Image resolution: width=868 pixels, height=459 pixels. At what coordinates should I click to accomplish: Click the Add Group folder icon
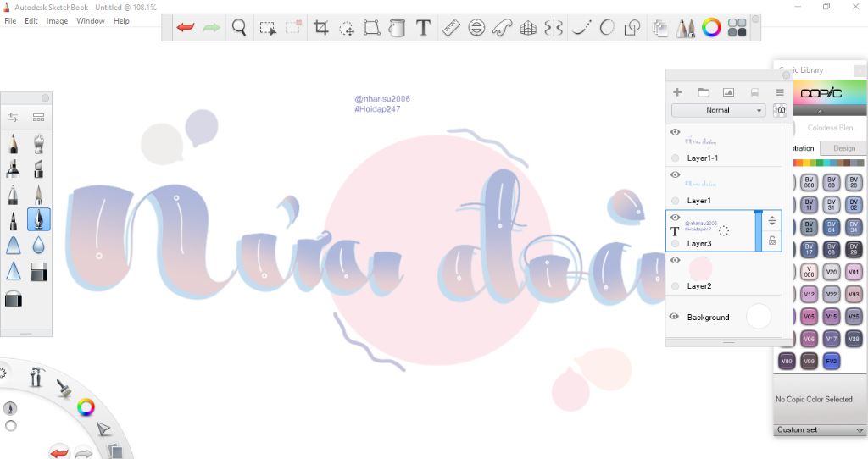703,92
